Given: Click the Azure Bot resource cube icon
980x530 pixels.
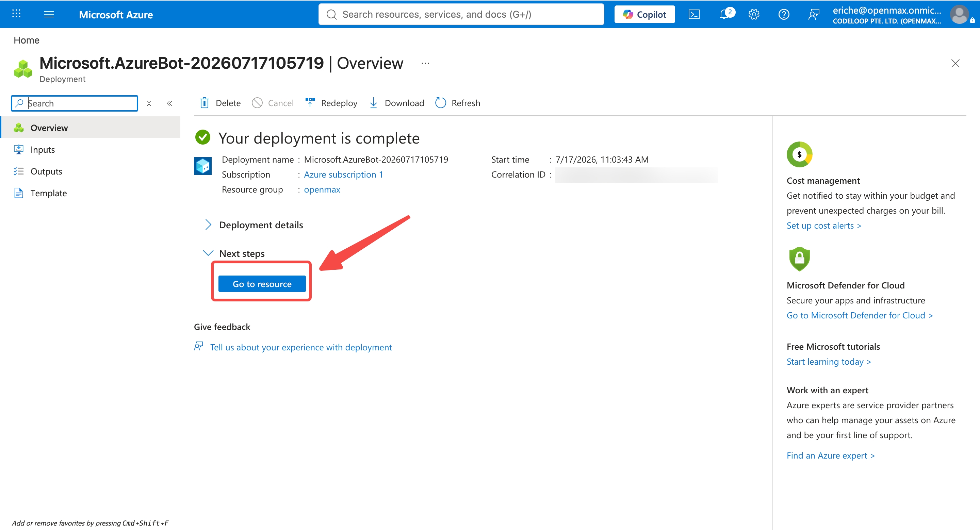Looking at the screenshot, I should [203, 166].
